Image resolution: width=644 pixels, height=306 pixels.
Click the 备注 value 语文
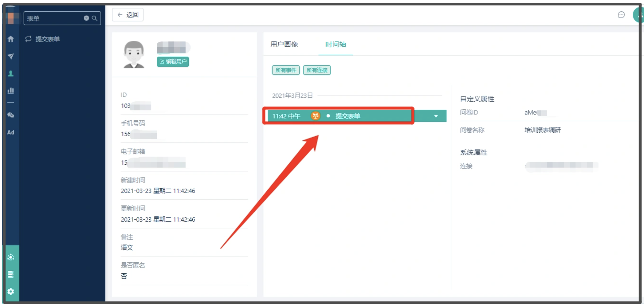[x=127, y=247]
